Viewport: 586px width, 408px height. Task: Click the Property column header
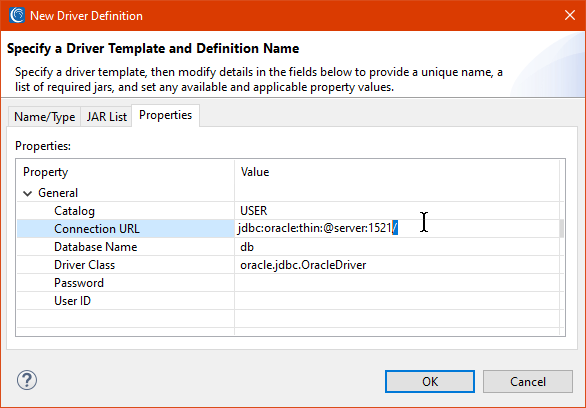[x=126, y=172]
